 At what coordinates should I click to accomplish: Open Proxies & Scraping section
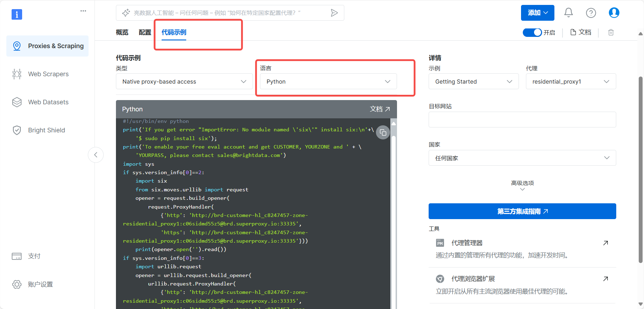(x=47, y=46)
